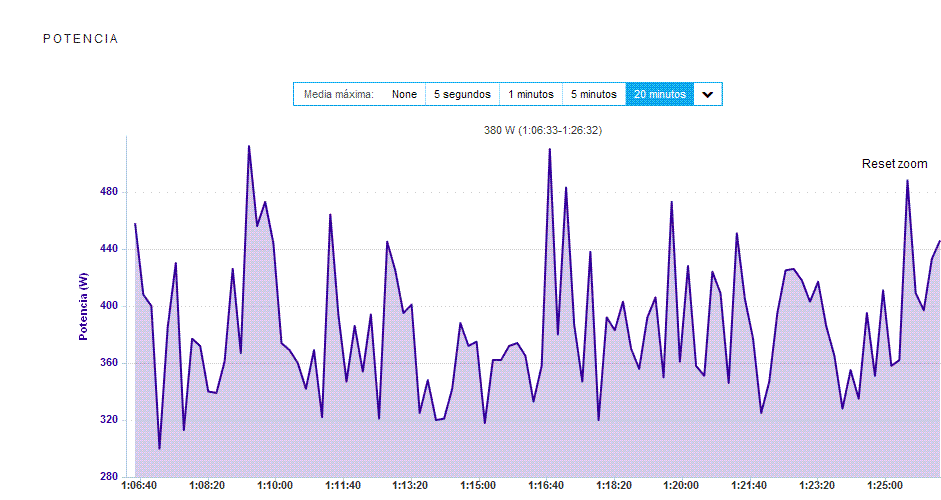Choose the 1 minutos interval
Viewport: 941px width, 500px height.
tap(530, 95)
